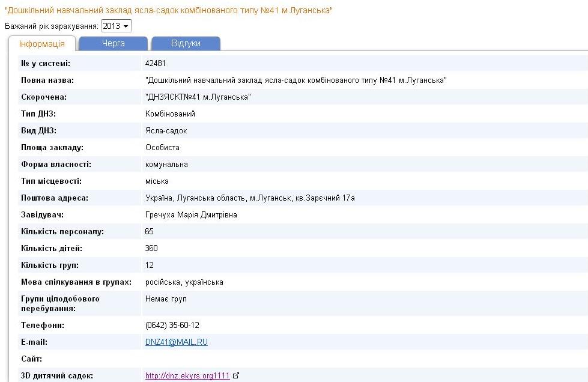This screenshot has height=382, width=588.
Task: Click the postal address in Луганськ
Action: [x=250, y=198]
